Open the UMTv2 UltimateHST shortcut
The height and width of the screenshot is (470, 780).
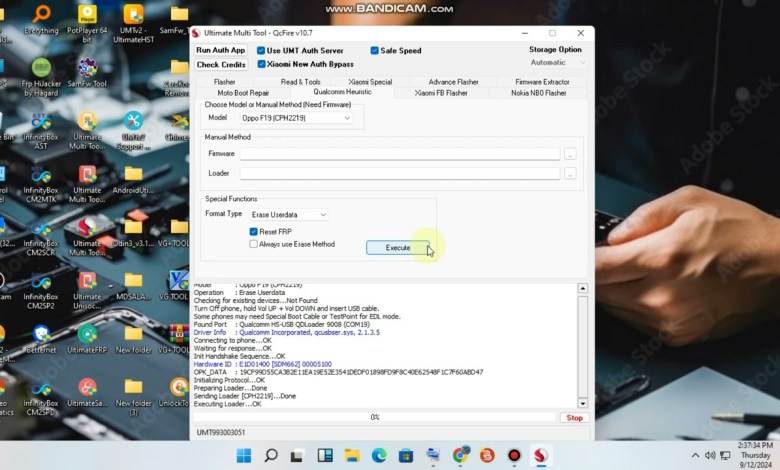coord(133,23)
